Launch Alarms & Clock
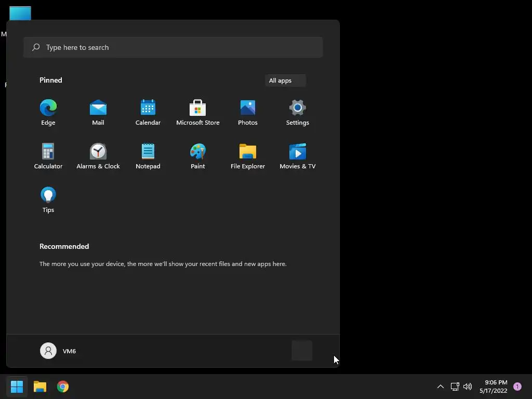Screen dimensions: 532x399 tap(98, 156)
